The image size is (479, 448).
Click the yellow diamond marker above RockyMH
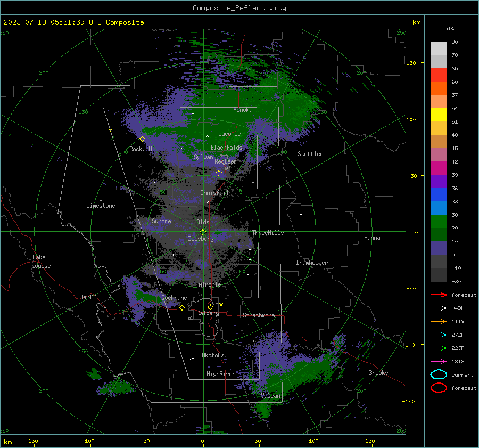coord(142,139)
